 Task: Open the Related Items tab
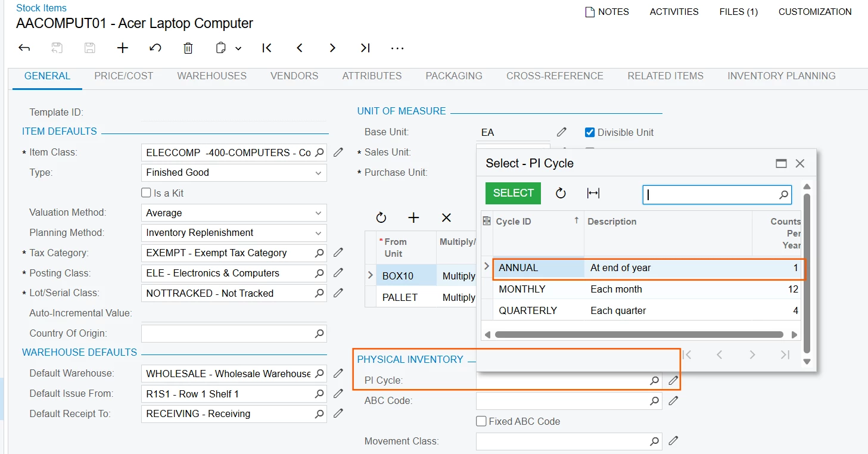pyautogui.click(x=665, y=76)
